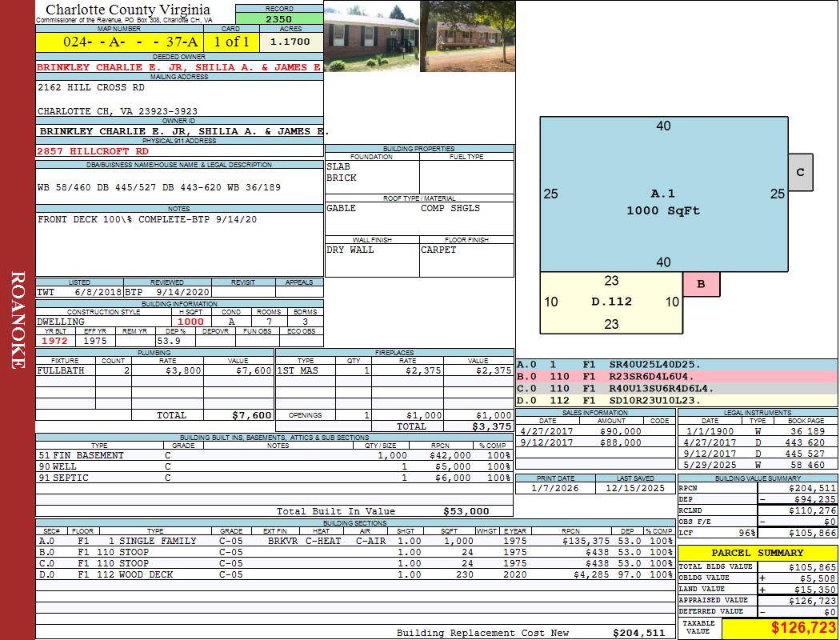
Task: Select the pink B stoop sketch box
Action: tap(701, 284)
